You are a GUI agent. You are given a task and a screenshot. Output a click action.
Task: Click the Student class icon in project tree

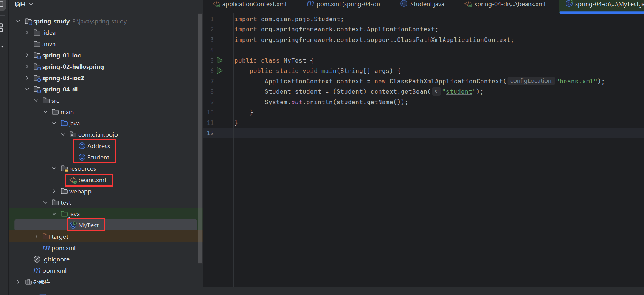pos(82,157)
